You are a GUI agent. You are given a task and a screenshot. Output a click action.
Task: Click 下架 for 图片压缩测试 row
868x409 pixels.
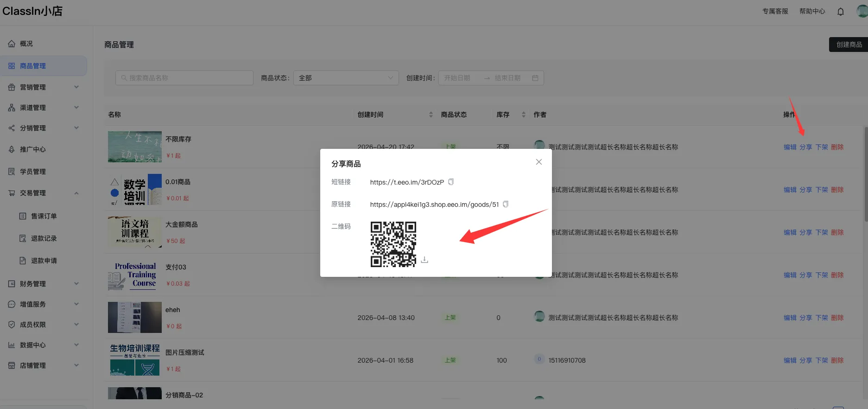coord(822,360)
